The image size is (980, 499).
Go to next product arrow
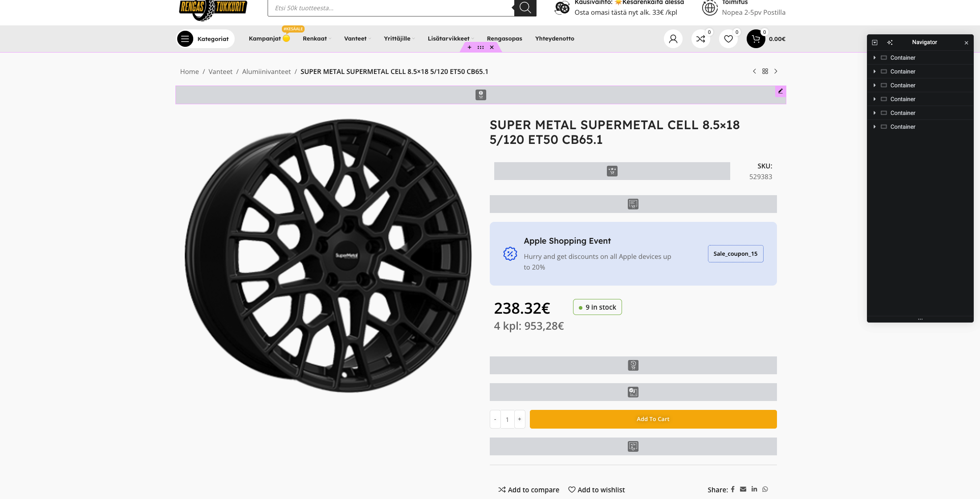pyautogui.click(x=776, y=71)
